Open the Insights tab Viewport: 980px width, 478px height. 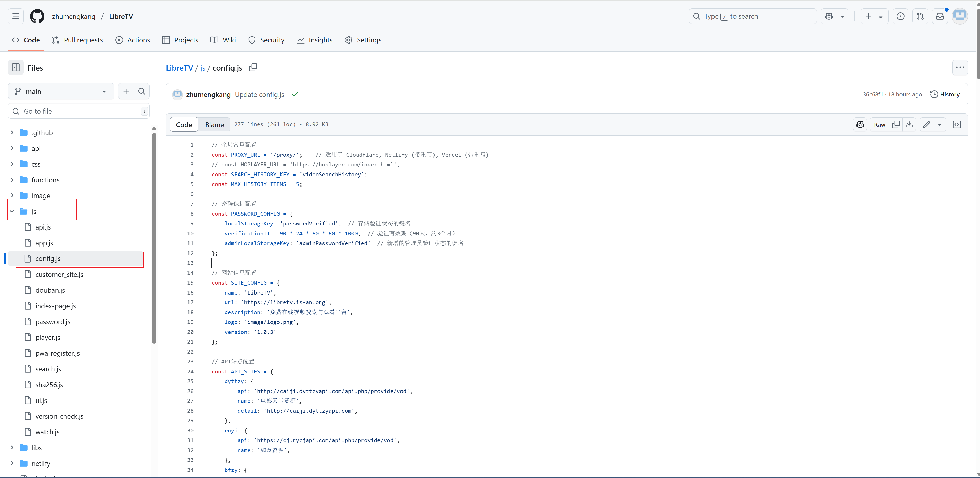click(x=315, y=40)
